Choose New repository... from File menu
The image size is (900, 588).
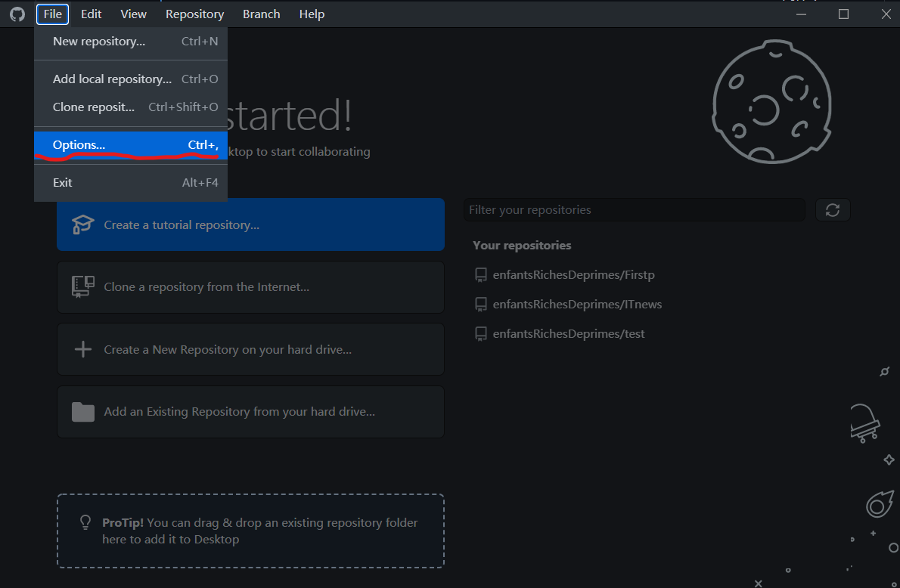click(131, 42)
